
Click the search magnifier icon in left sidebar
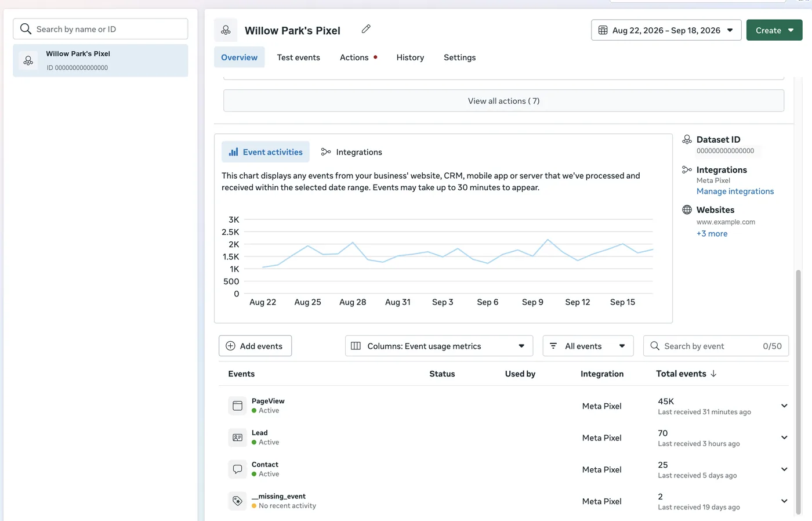pyautogui.click(x=26, y=29)
